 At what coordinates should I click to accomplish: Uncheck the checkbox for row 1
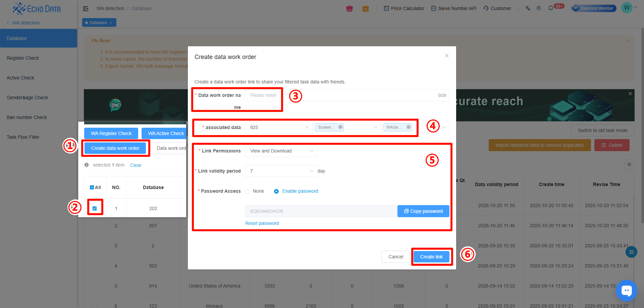point(95,208)
